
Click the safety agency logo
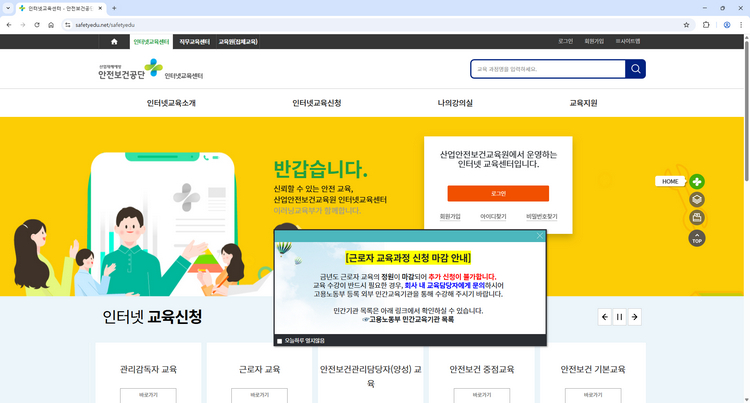tap(151, 69)
